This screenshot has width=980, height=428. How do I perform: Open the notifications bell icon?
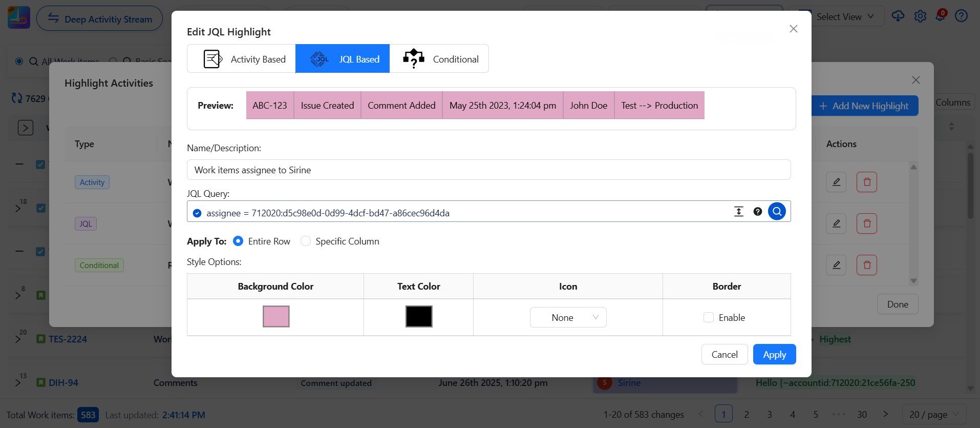click(941, 16)
